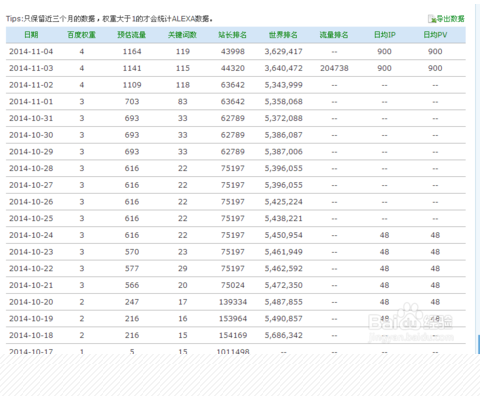496x396 pixels.
Task: Click the 日均IP column header
Action: [x=384, y=35]
